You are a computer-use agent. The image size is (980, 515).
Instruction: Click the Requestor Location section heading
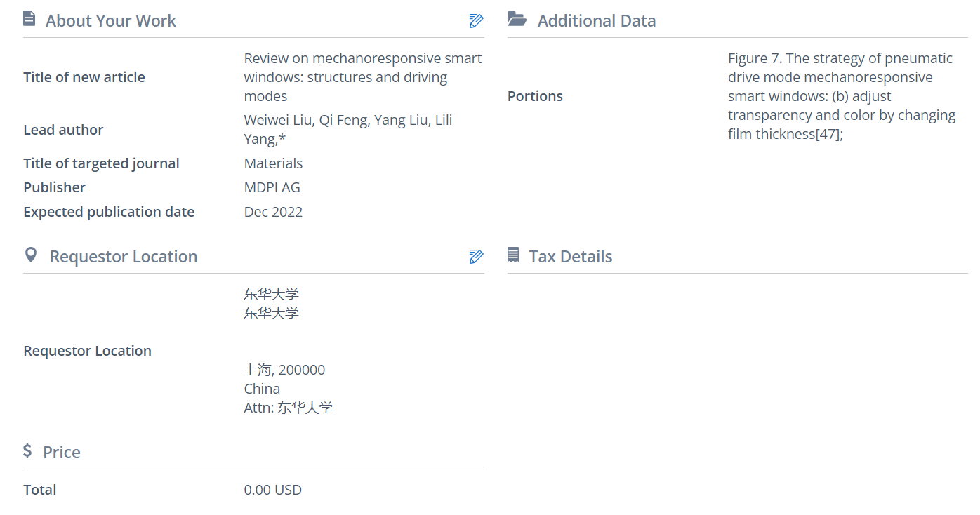coord(124,257)
